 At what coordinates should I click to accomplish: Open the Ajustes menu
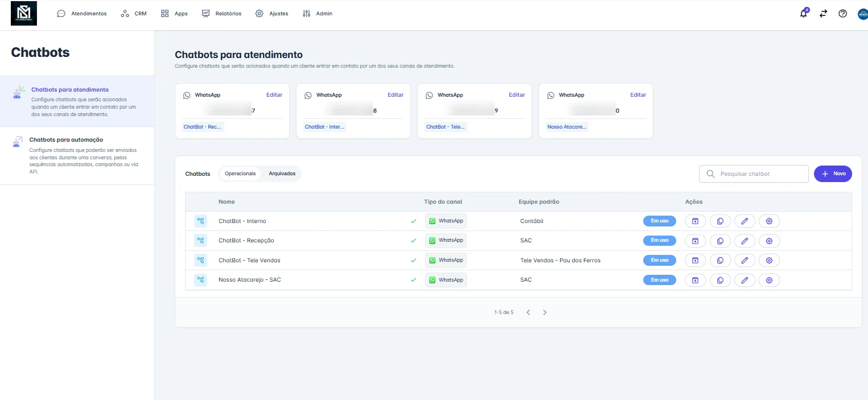[x=271, y=14]
